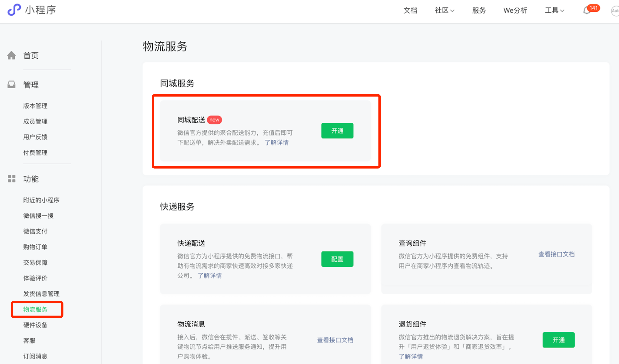Open 体验评价 in the sidebar
The height and width of the screenshot is (364, 619).
[35, 278]
